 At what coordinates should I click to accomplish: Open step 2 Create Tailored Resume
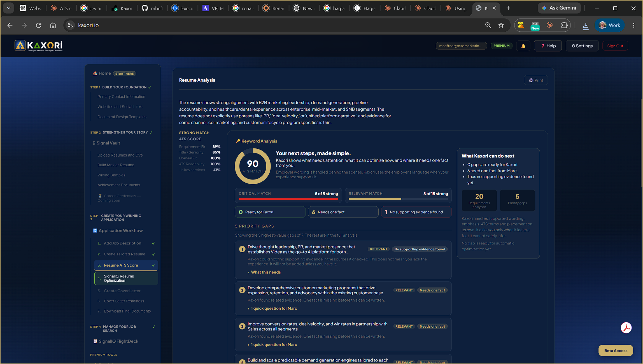point(126,254)
